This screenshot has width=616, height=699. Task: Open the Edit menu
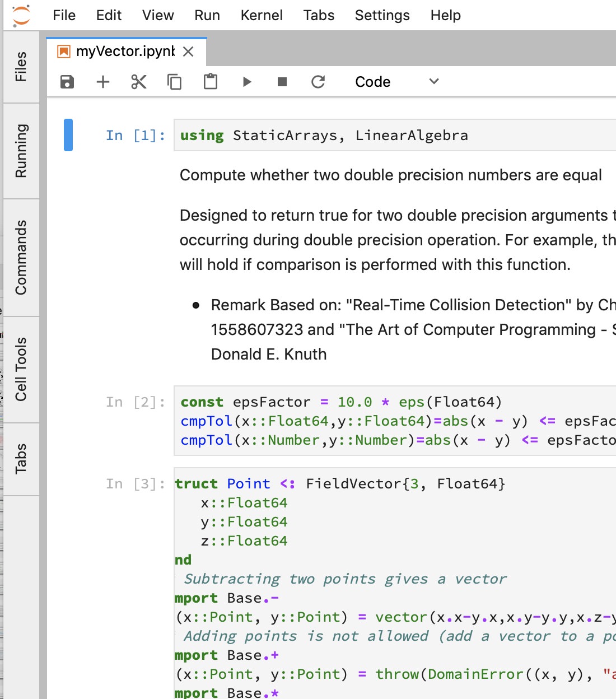tap(109, 15)
